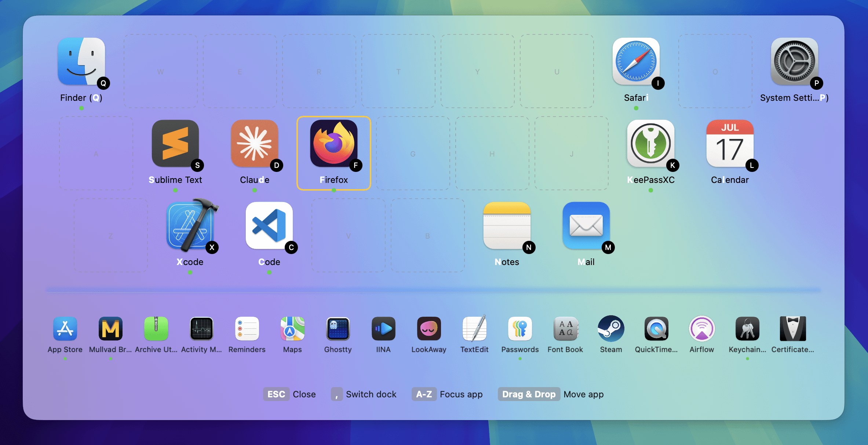Select the empty O key slot
Screen dimensions: 868x445
(x=715, y=71)
